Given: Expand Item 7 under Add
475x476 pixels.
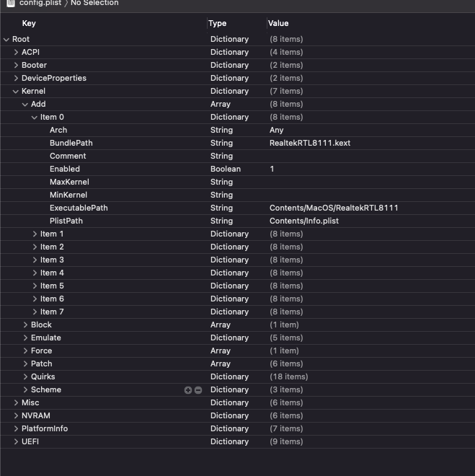Looking at the screenshot, I should pyautogui.click(x=35, y=312).
